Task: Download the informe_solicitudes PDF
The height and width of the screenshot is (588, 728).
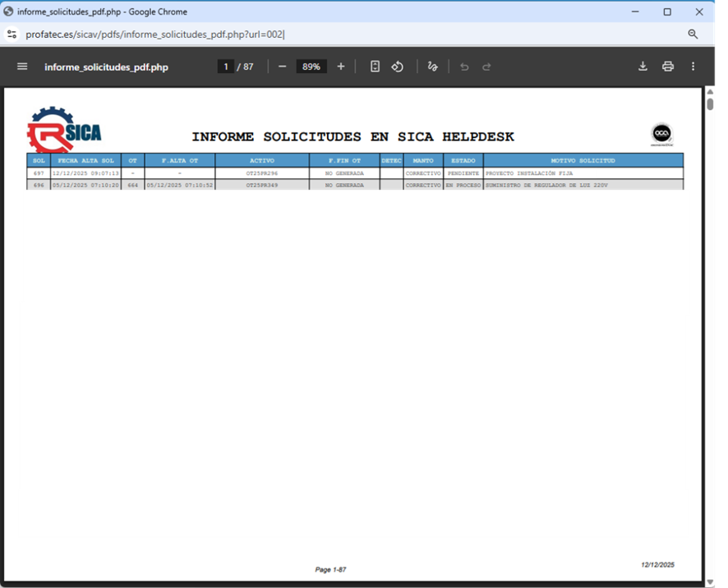Action: (x=643, y=67)
